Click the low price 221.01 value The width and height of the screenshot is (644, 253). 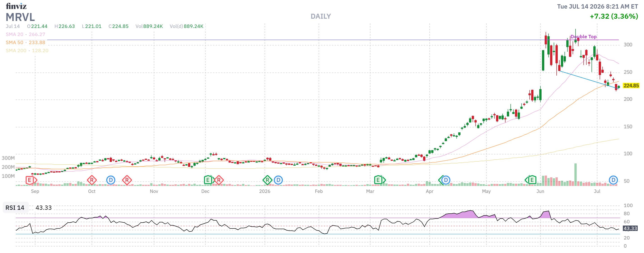click(93, 26)
